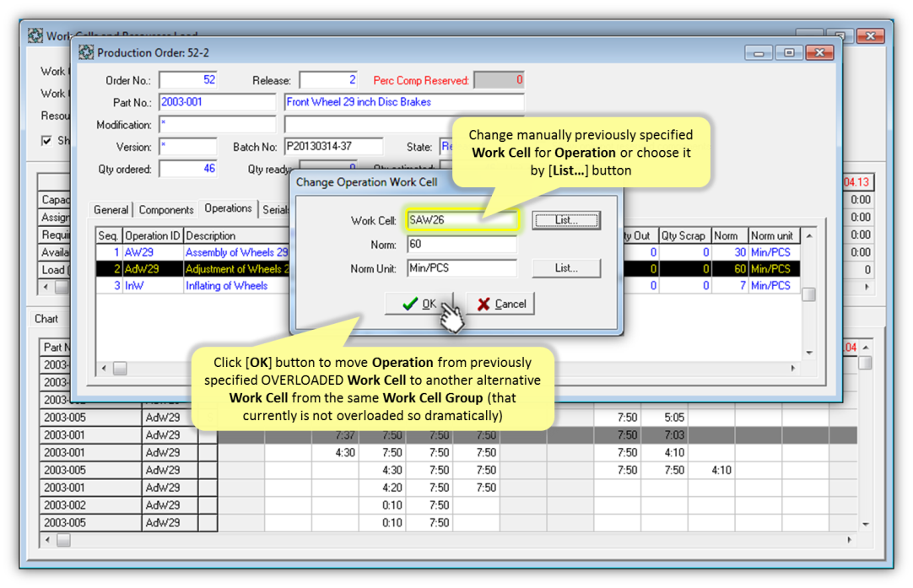Click the operations table left scroll arrow
Viewport: 913px width, 588px height.
tap(105, 368)
